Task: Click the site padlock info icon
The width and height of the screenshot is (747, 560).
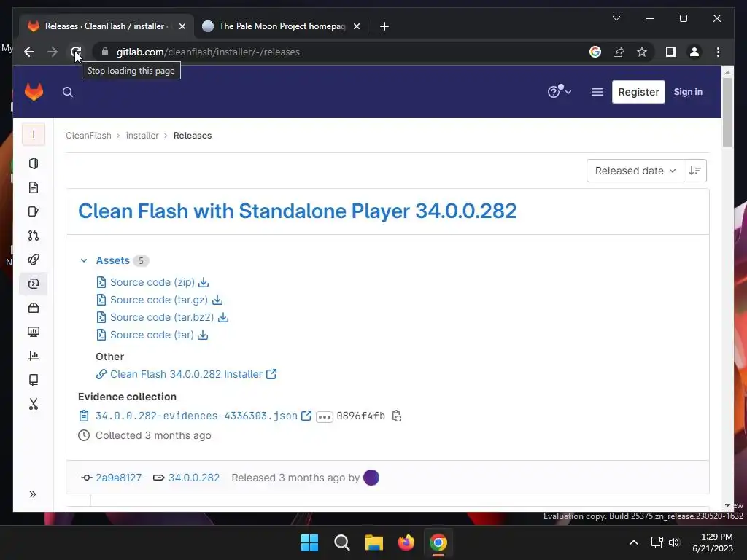Action: [x=105, y=52]
